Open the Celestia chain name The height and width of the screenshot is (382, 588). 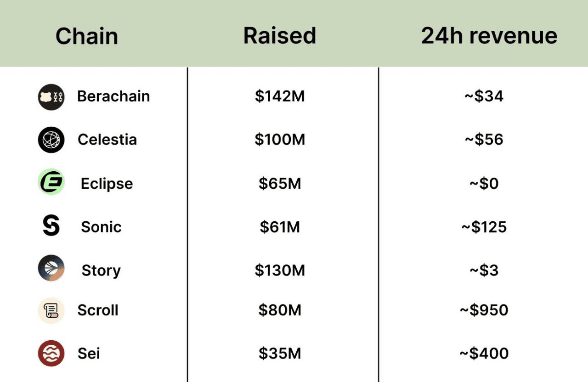tap(107, 140)
